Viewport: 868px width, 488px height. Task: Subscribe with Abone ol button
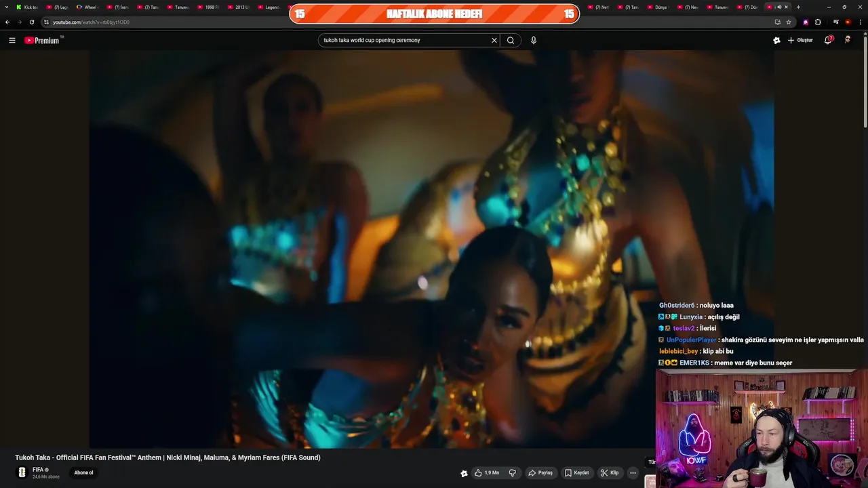point(83,472)
